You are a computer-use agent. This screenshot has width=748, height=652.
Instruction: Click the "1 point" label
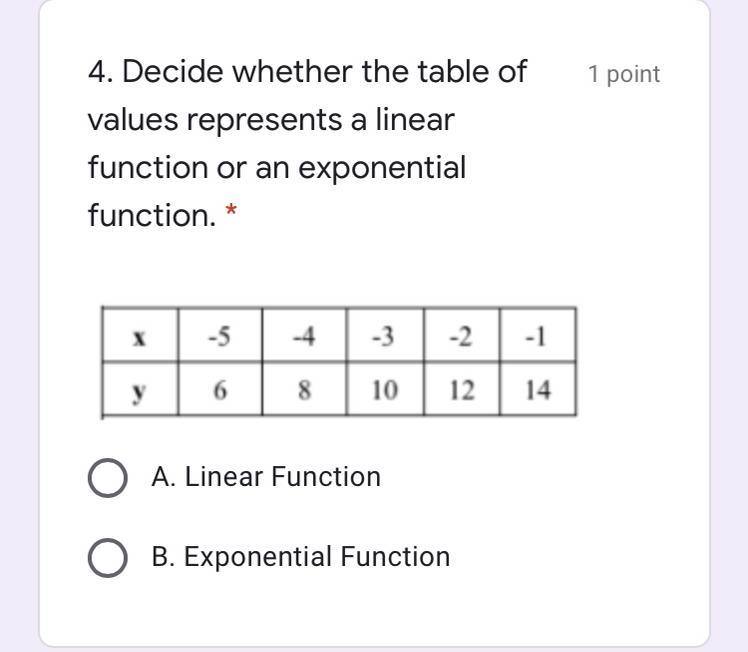(624, 74)
